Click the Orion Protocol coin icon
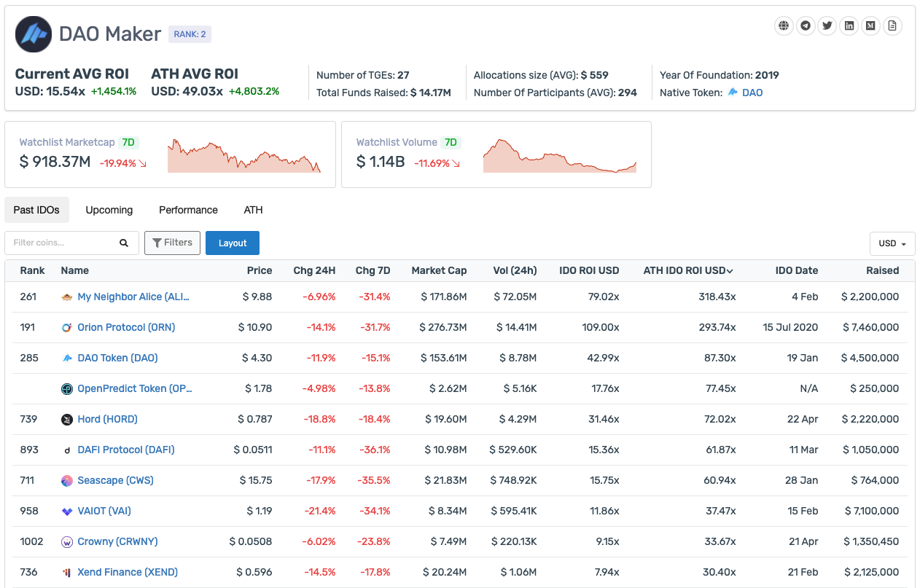Screen dimensions: 920x588 [67, 328]
